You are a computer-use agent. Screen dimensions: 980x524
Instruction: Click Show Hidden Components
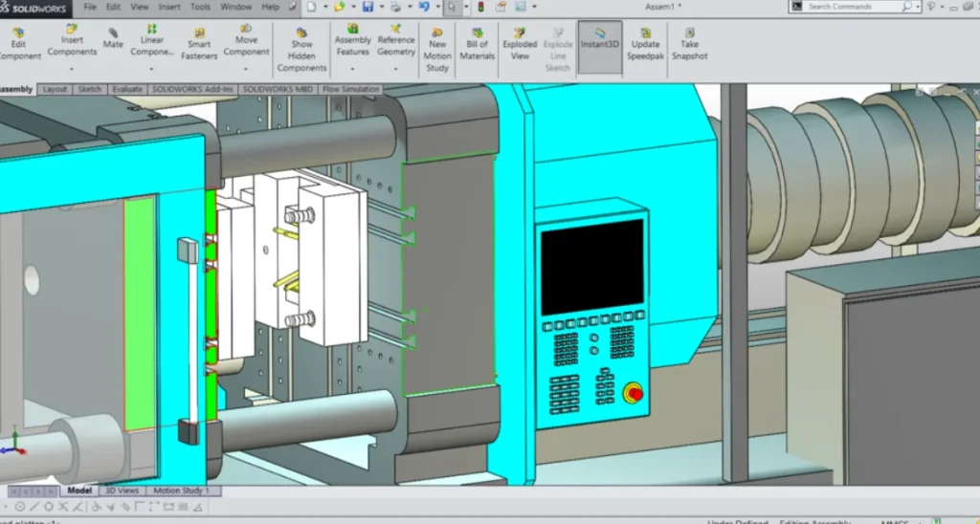click(301, 50)
